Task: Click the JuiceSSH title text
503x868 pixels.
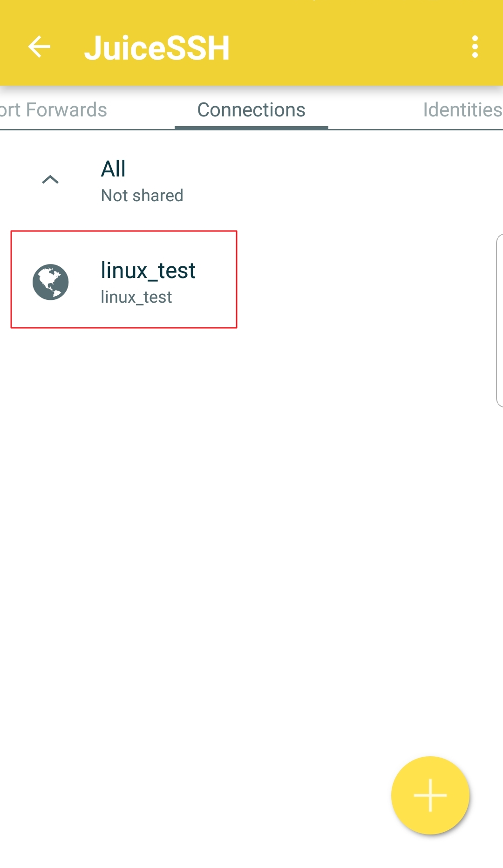Action: 157,48
